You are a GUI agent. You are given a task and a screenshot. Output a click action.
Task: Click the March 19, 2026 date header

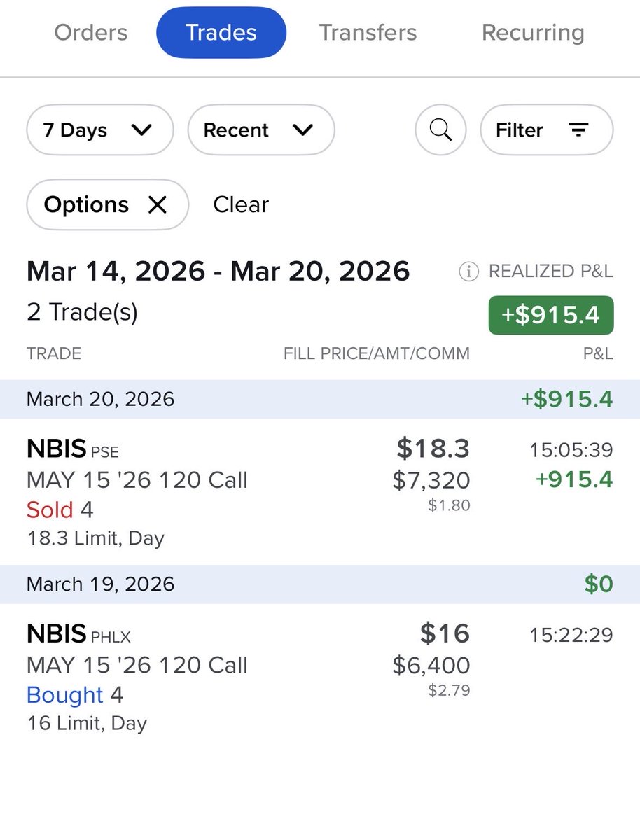coord(100,584)
